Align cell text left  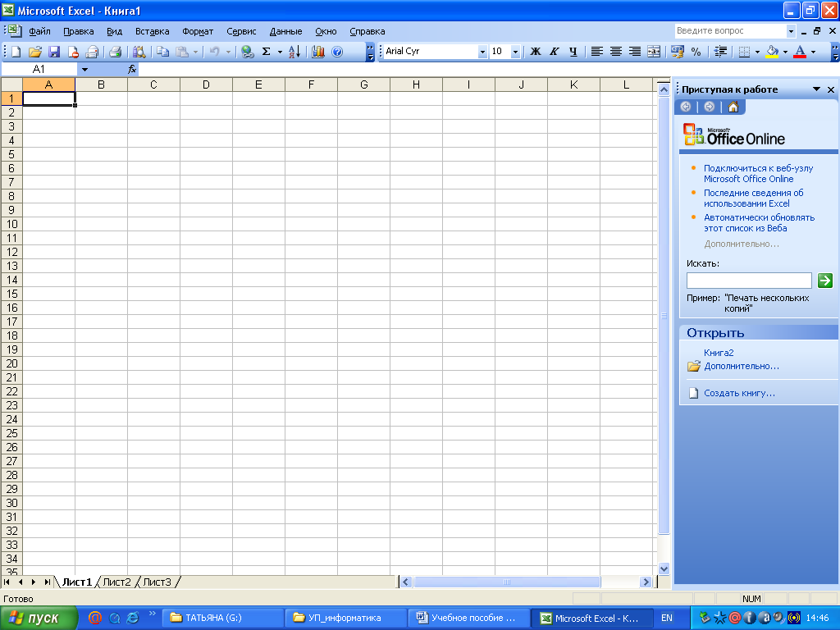pos(597,52)
